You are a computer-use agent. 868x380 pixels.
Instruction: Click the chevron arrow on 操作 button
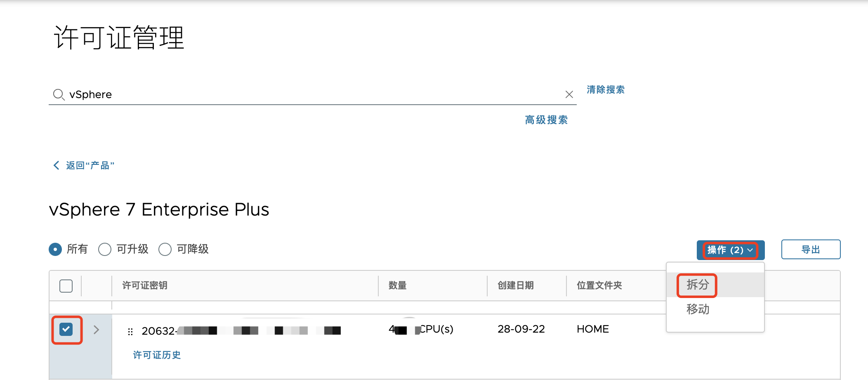click(750, 250)
